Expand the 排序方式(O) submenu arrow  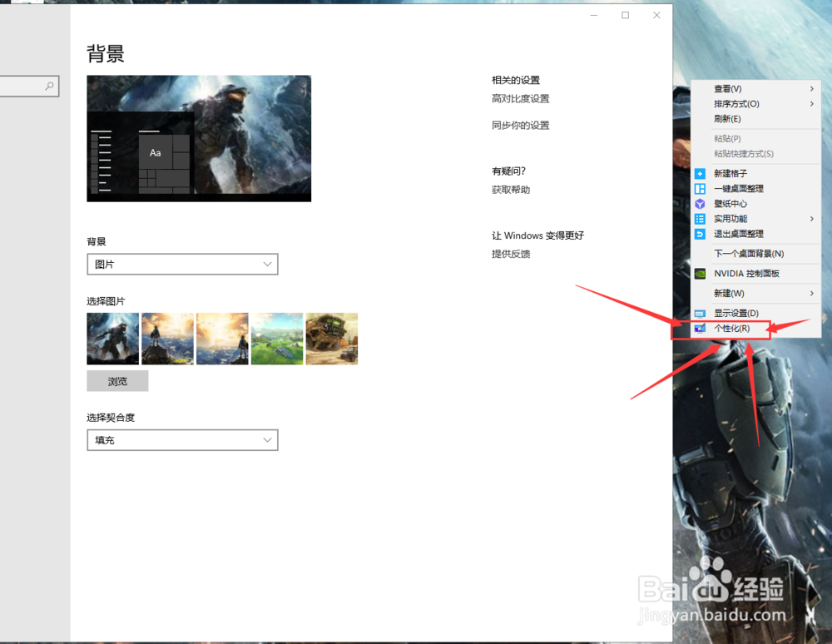click(812, 104)
